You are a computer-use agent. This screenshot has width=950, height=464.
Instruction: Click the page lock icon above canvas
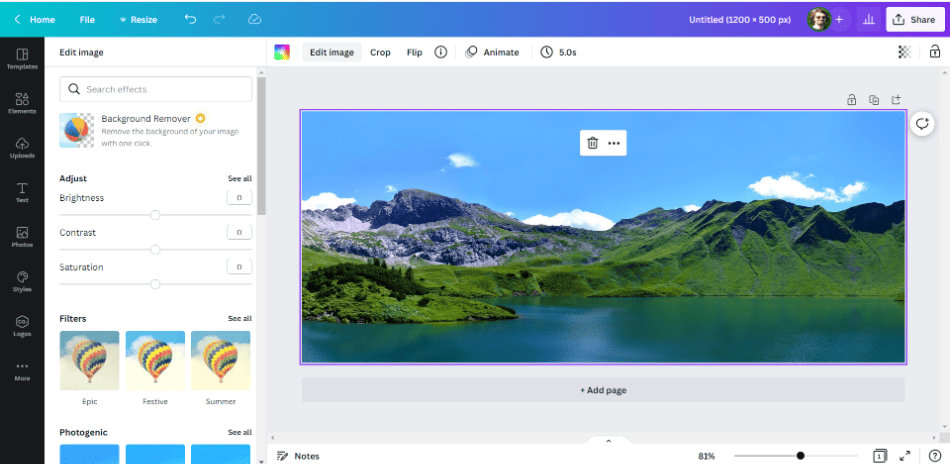click(x=851, y=99)
